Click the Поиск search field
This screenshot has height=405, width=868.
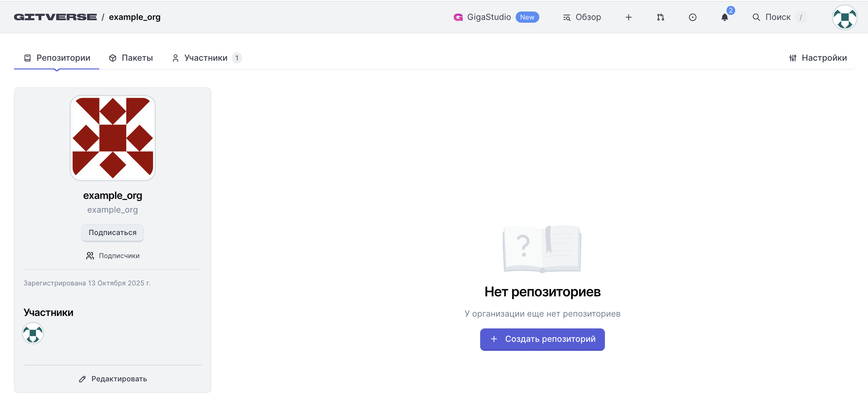[777, 17]
